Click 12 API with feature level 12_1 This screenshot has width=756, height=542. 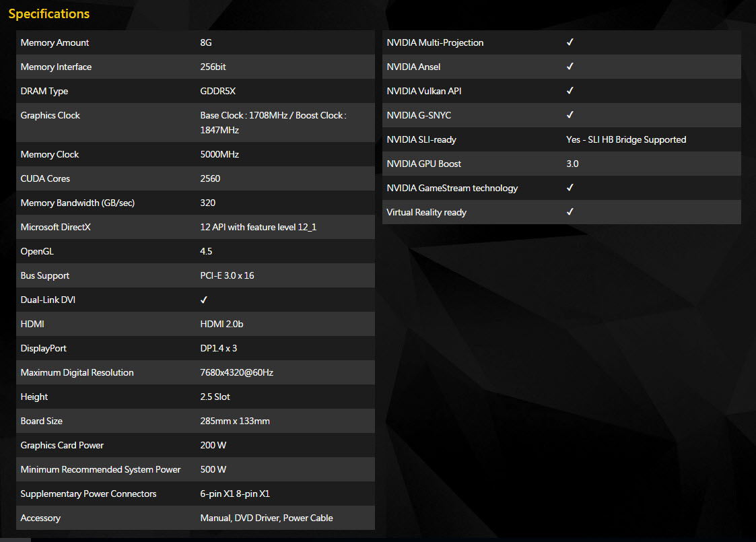[259, 227]
